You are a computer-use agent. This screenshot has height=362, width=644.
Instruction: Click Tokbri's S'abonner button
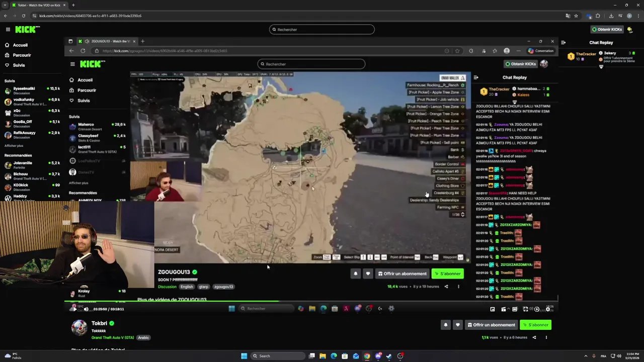point(535,325)
